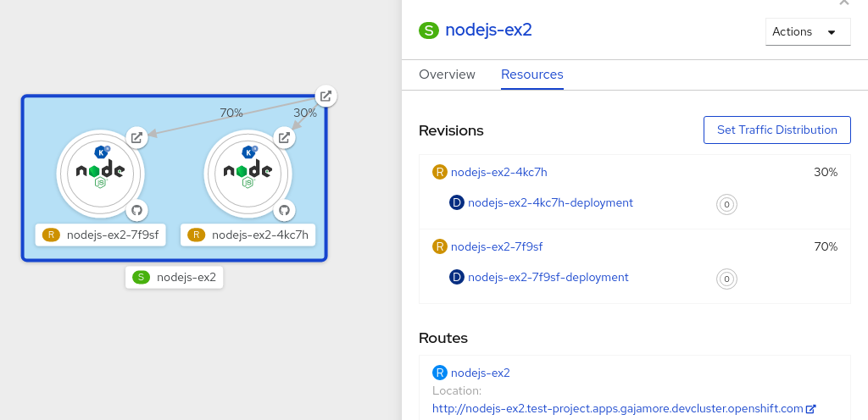Click nodejs-ex2 service label below topology group
Image resolution: width=868 pixels, height=420 pixels.
(x=175, y=277)
